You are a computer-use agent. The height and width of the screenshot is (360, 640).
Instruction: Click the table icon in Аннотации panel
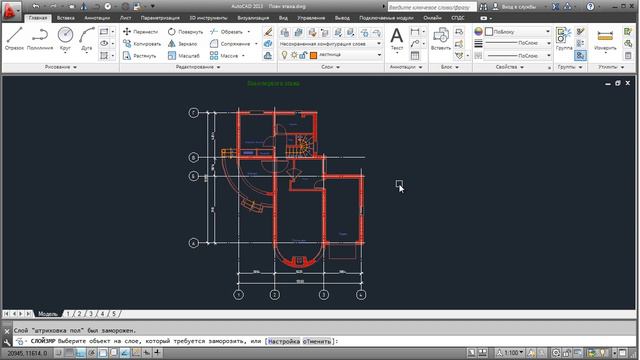coord(415,56)
